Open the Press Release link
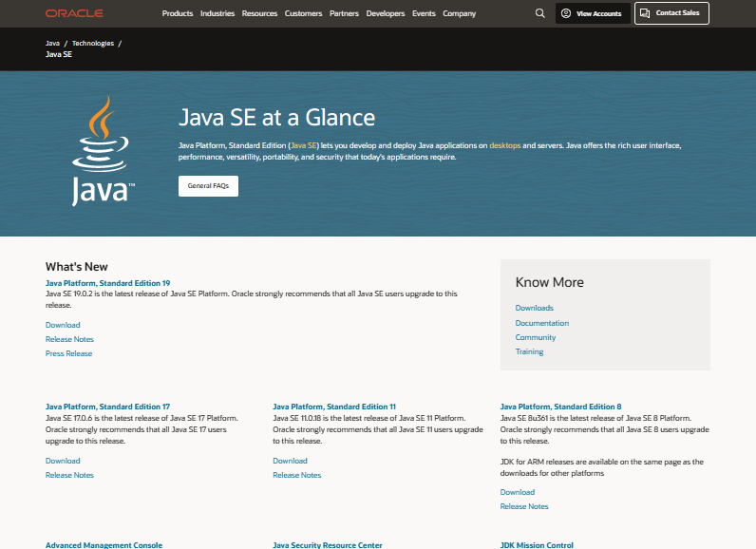This screenshot has width=756, height=549. [68, 353]
